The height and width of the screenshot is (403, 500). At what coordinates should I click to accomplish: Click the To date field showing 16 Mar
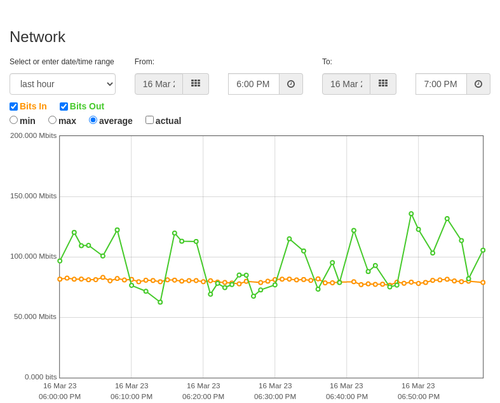[x=346, y=84]
